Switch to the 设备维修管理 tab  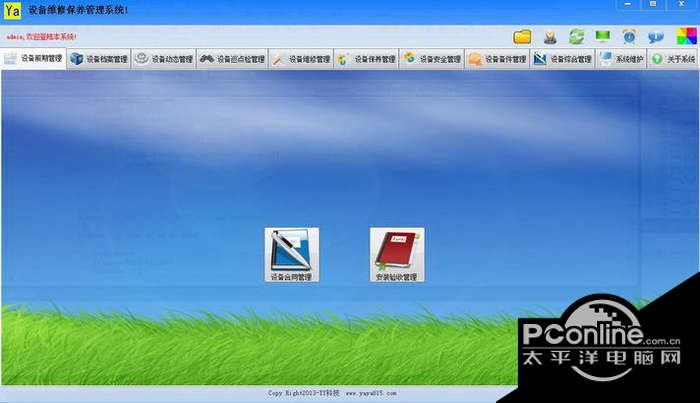(301, 59)
